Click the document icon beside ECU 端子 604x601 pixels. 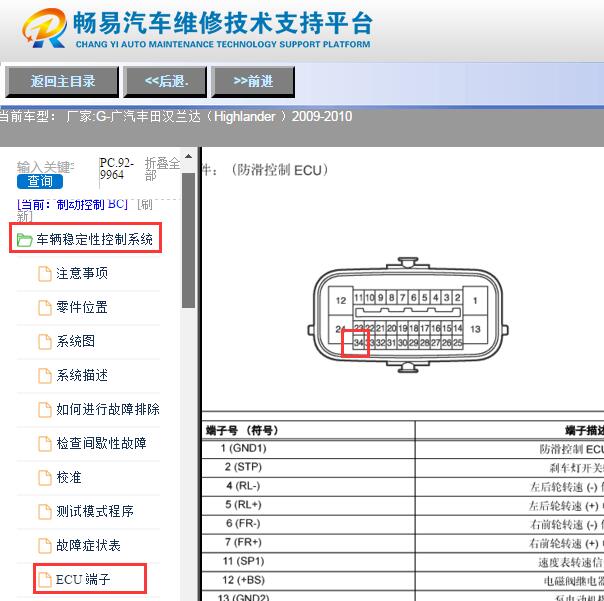coord(45,579)
